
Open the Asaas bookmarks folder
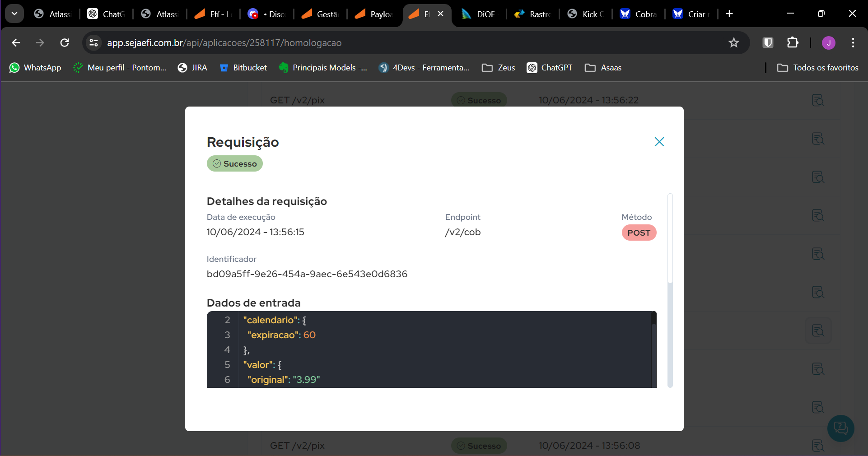point(603,68)
